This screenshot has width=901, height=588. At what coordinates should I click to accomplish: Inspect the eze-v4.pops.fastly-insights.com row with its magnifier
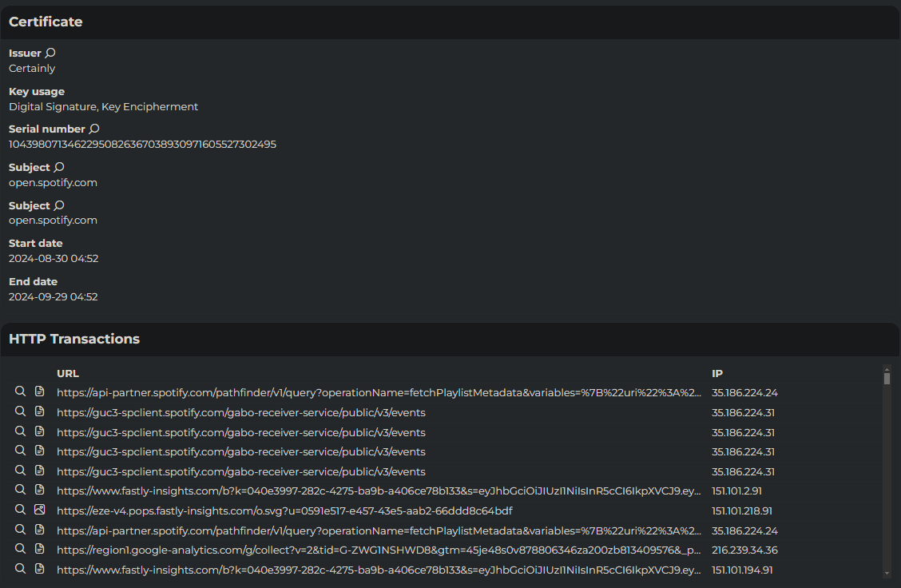(20, 510)
